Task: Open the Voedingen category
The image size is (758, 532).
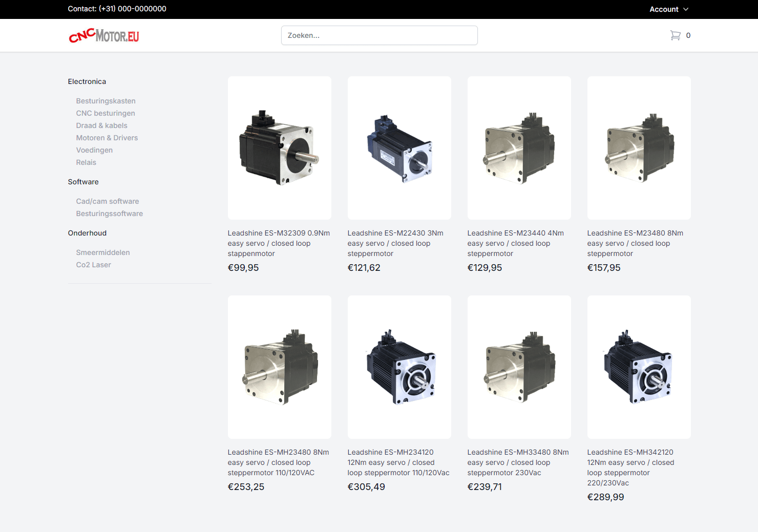Action: 94,150
